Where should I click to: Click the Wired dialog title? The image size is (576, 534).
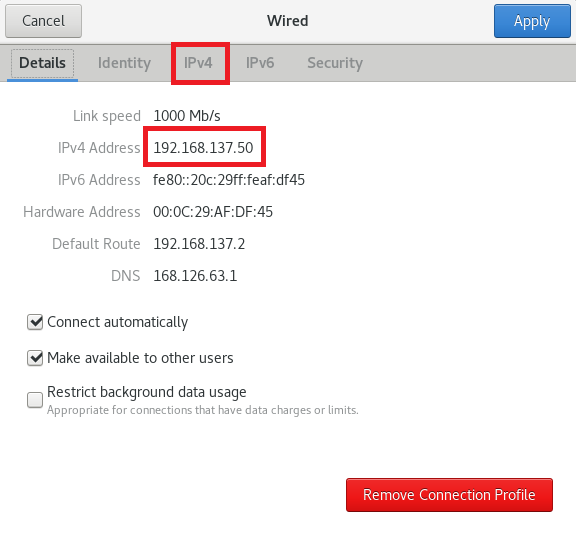pos(288,21)
